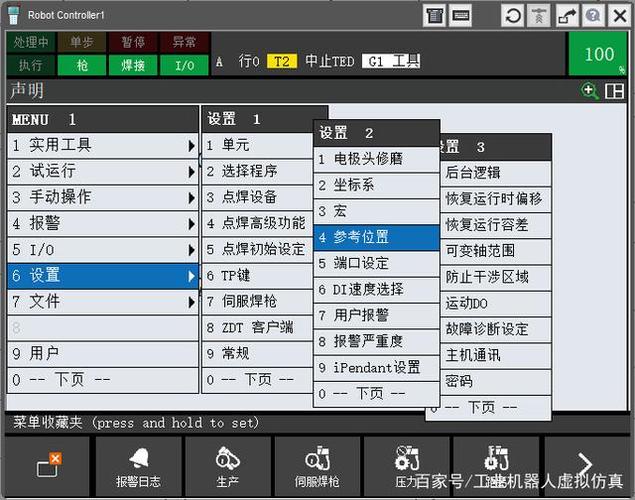
Task: Expand the 实用工具 submenu arrow
Action: coord(191,146)
